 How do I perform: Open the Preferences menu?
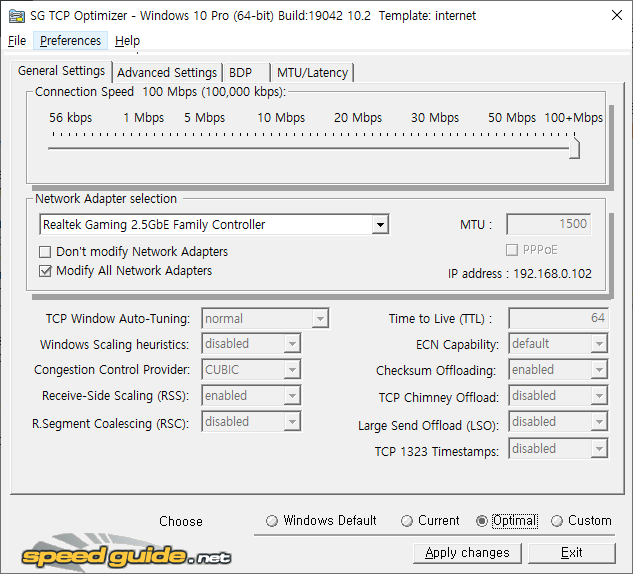tap(70, 41)
